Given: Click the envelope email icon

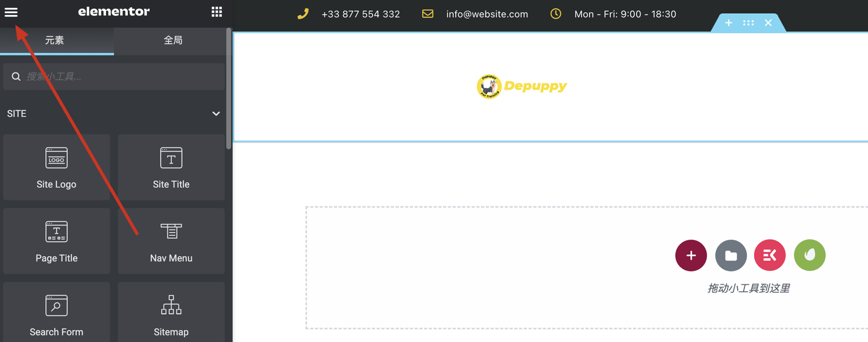Looking at the screenshot, I should point(427,14).
